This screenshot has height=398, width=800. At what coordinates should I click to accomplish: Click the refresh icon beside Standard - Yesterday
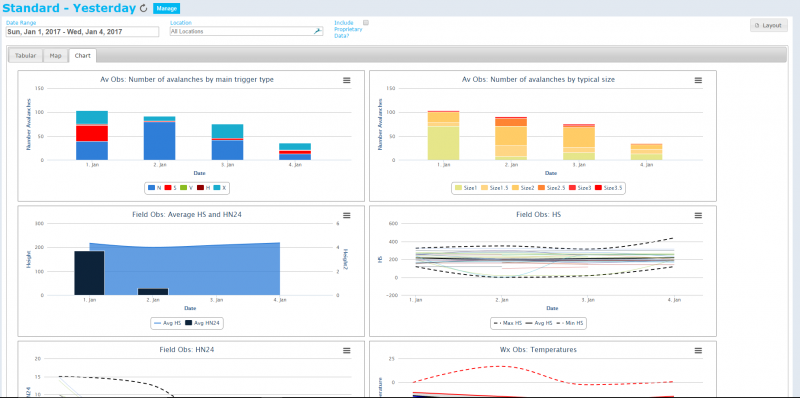[143, 8]
